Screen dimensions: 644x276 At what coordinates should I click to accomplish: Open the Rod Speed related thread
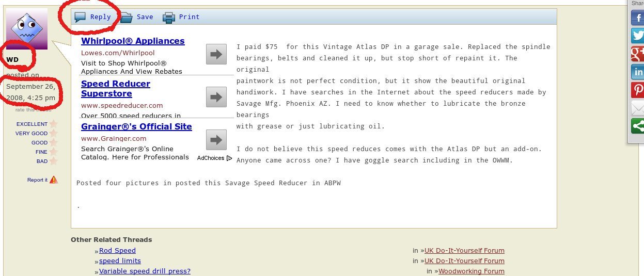point(117,251)
